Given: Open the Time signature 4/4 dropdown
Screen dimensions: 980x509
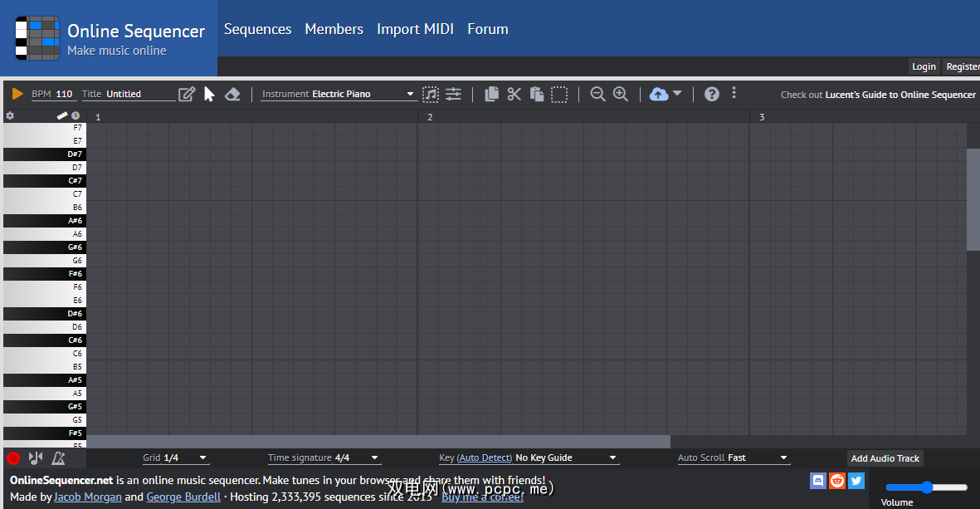Looking at the screenshot, I should 324,458.
